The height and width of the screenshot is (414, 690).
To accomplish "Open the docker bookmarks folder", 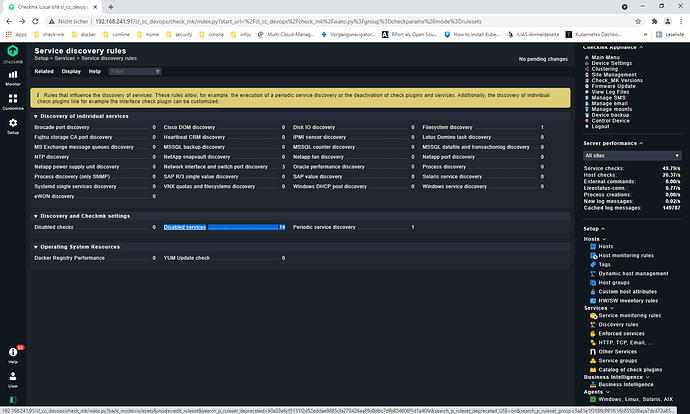I will pos(84,34).
